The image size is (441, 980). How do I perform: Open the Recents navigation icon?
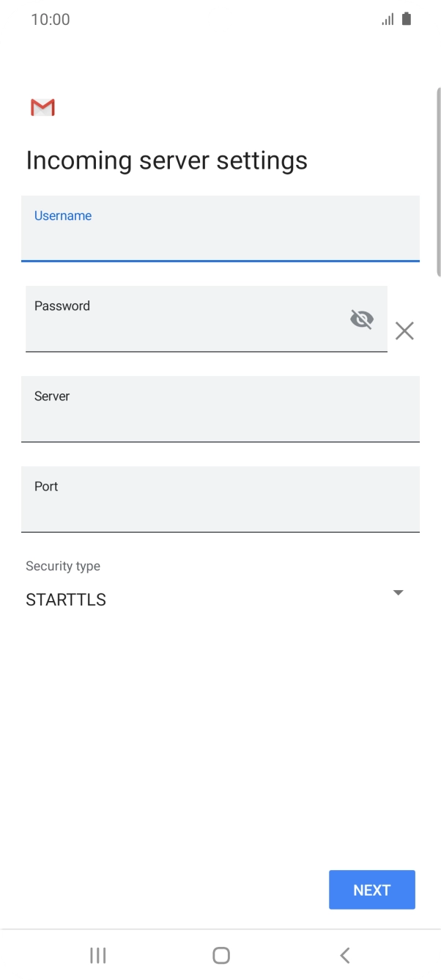coord(97,955)
